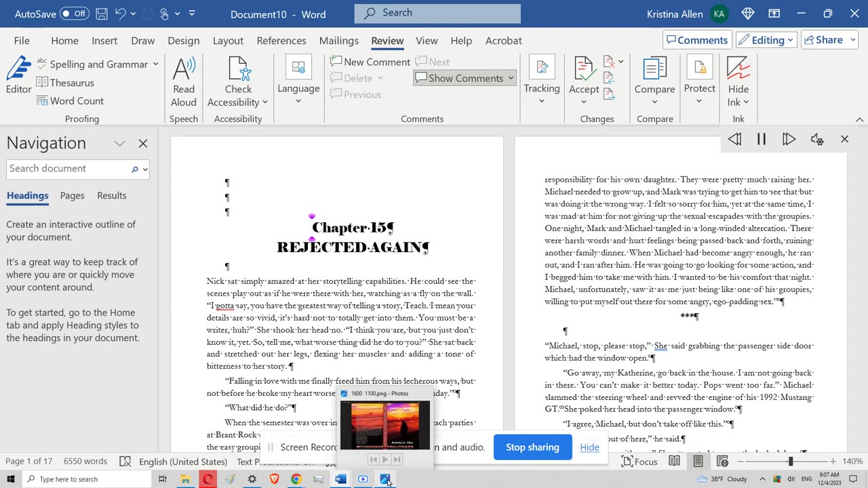Click zoom in plus button
868x488 pixels.
pos(833,462)
